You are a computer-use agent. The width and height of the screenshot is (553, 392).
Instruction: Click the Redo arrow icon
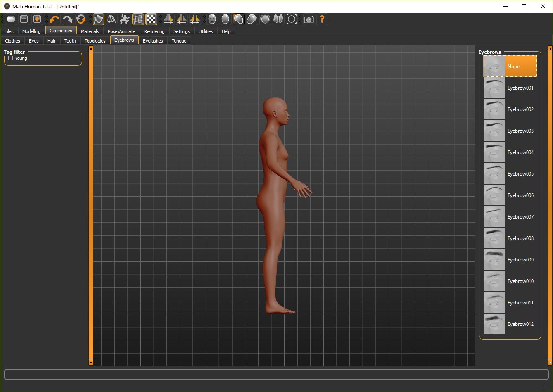click(x=68, y=19)
